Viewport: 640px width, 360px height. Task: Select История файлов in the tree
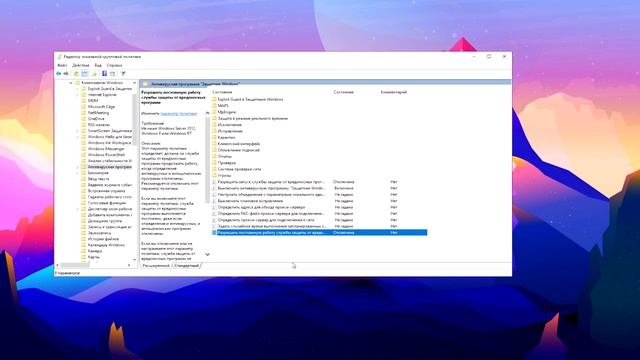pyautogui.click(x=103, y=239)
